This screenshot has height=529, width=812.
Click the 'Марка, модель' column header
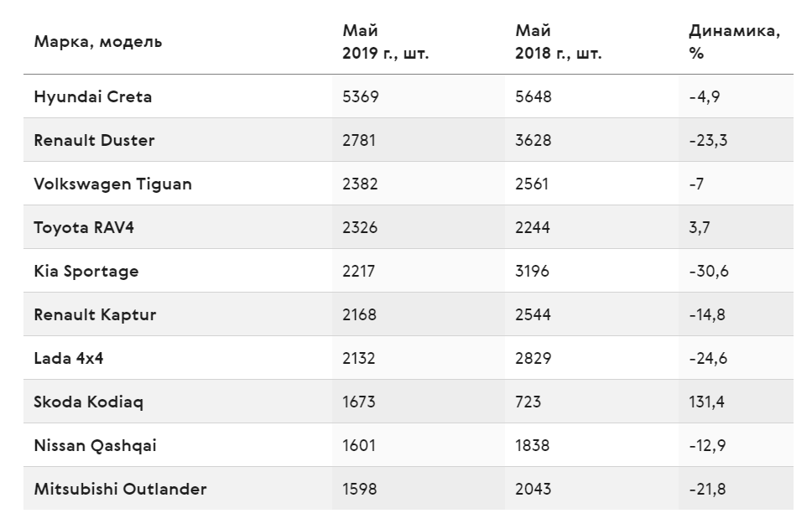tap(98, 42)
